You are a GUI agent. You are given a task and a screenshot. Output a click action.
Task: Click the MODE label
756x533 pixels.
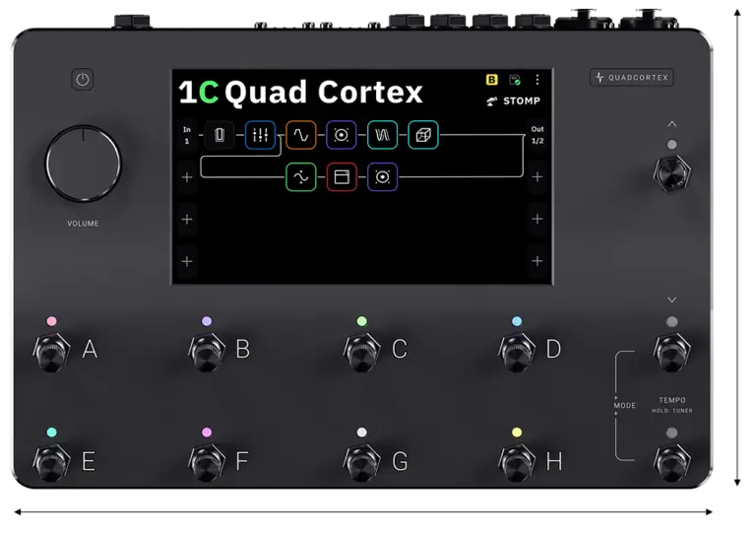click(x=625, y=406)
